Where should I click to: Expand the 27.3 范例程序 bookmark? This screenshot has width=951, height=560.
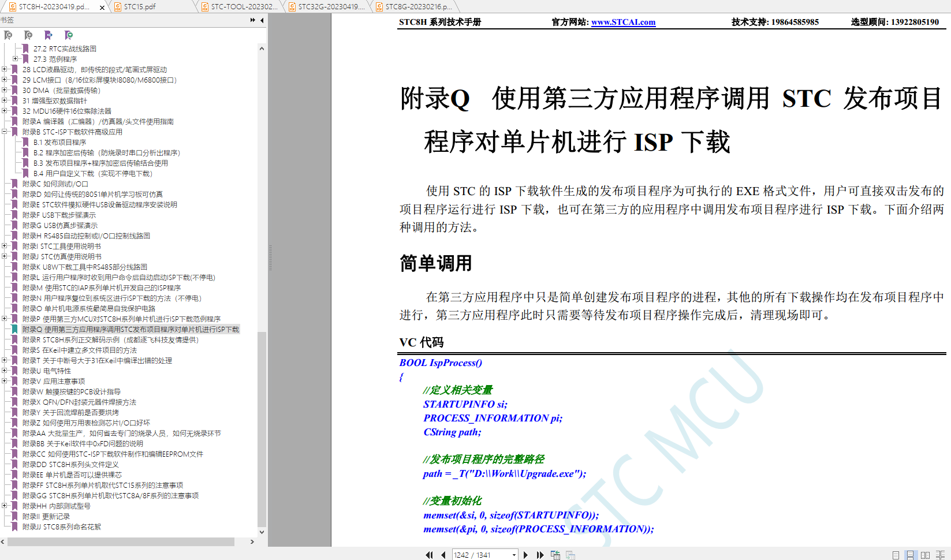coord(15,59)
